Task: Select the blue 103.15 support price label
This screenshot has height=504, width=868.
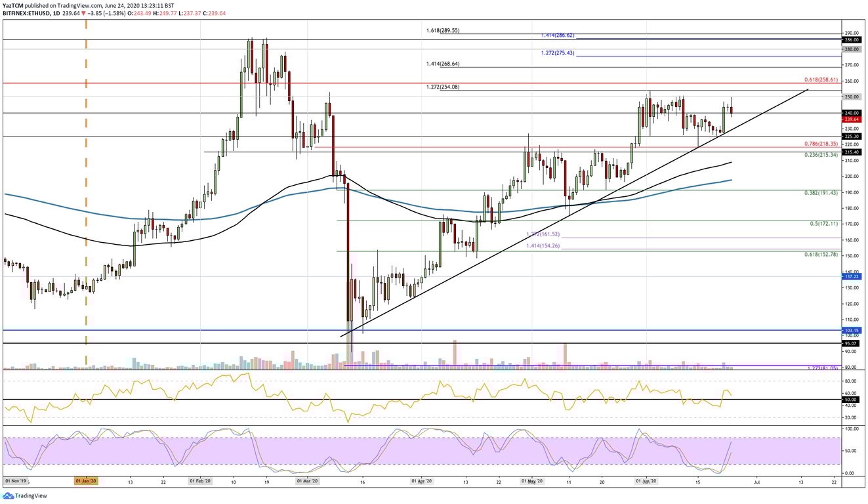Action: click(851, 331)
